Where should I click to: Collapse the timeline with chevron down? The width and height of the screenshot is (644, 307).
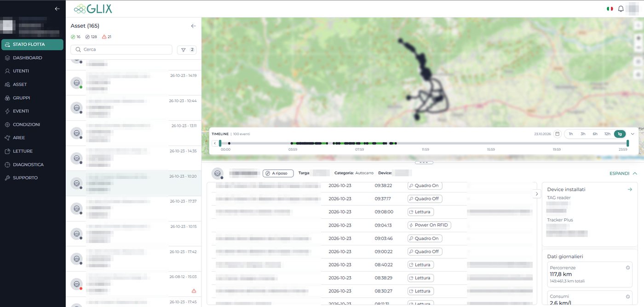(632, 134)
